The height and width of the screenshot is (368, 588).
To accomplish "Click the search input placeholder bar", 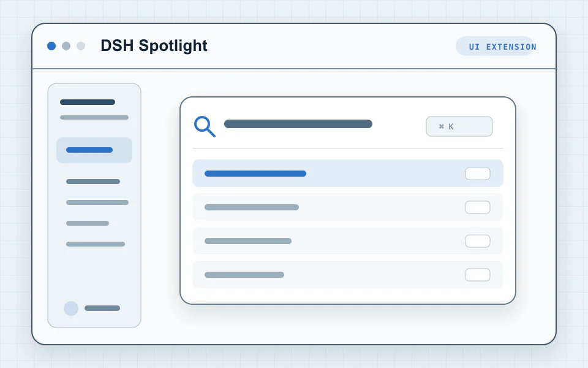I will point(298,124).
